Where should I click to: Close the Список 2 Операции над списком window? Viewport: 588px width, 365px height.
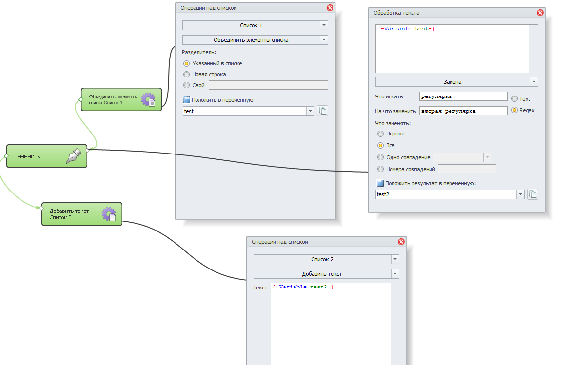(x=401, y=242)
